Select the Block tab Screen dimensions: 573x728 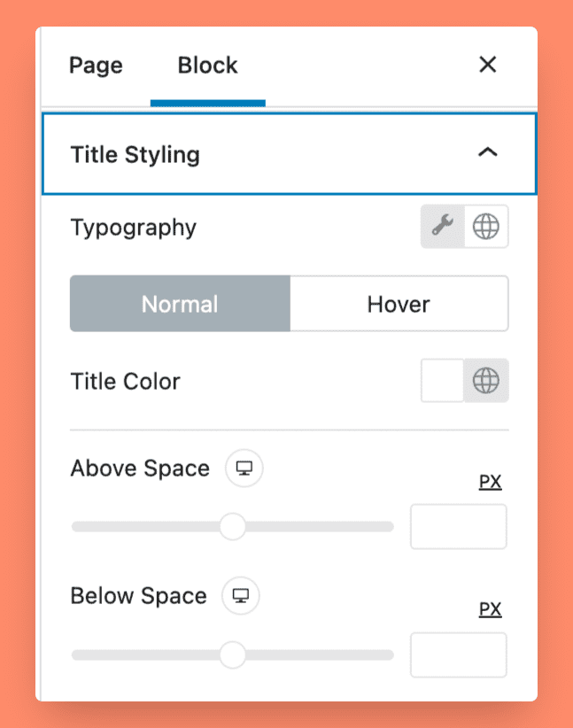click(207, 65)
